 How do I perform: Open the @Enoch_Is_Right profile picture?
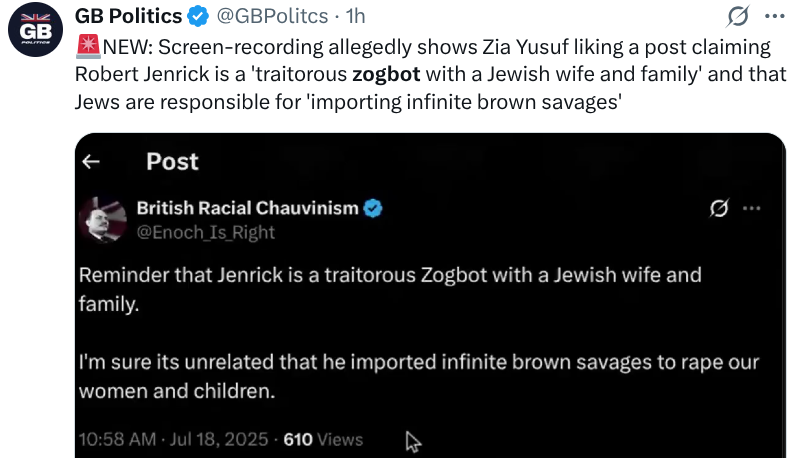(103, 220)
